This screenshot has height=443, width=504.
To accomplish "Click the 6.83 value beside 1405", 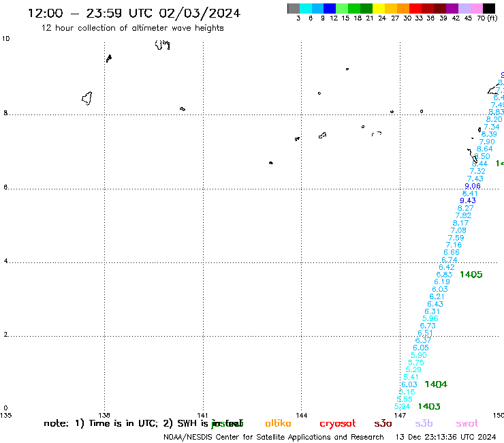I will (444, 275).
